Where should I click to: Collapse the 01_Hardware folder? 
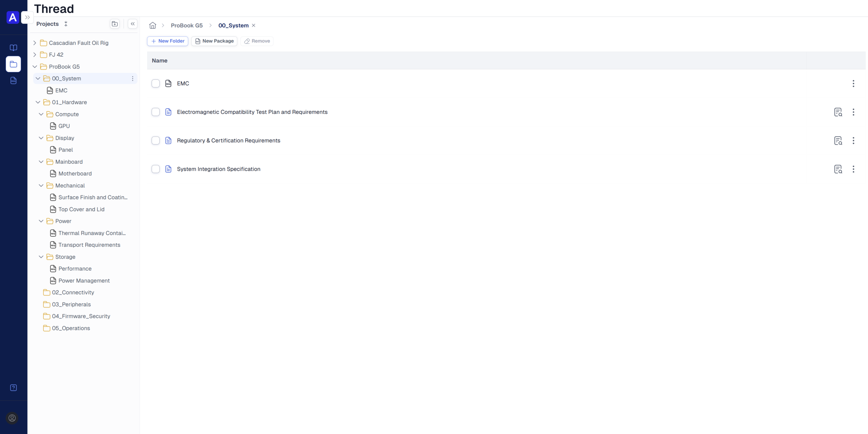[38, 102]
